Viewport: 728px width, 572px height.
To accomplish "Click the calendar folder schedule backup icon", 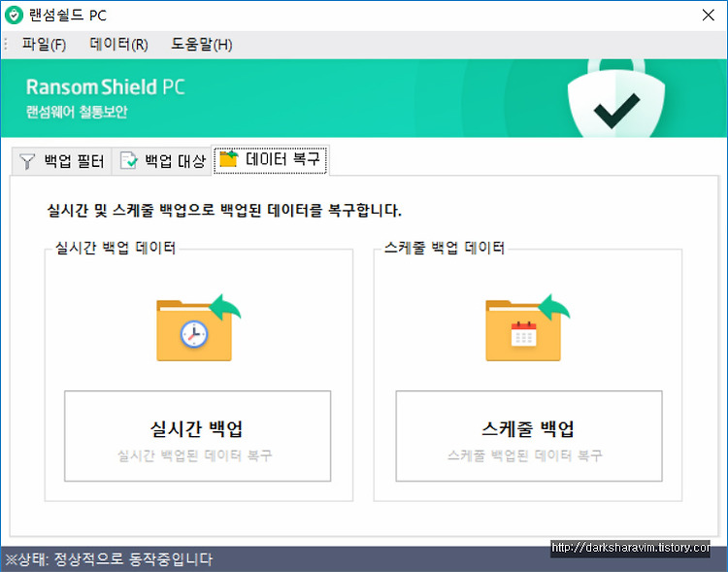I will pos(527,327).
